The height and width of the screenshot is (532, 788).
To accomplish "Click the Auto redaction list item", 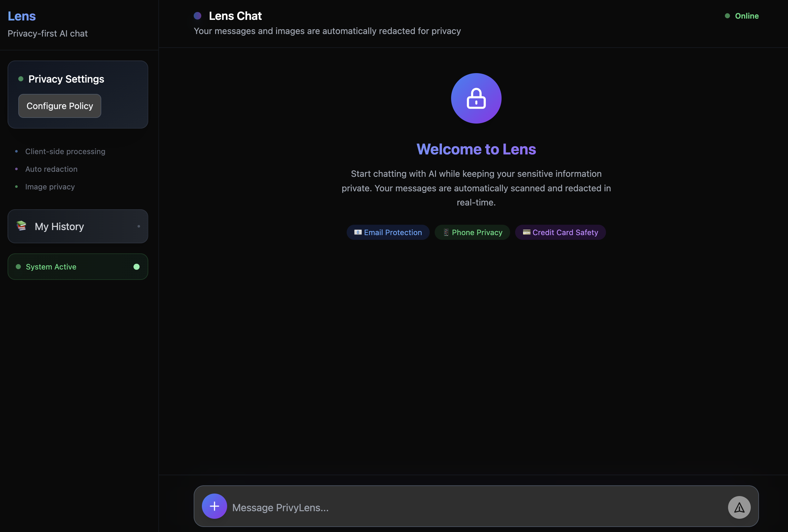I will click(51, 169).
